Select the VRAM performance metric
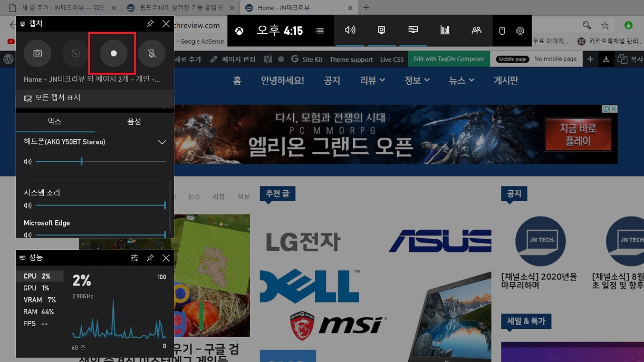The width and height of the screenshot is (644, 362). (x=40, y=300)
